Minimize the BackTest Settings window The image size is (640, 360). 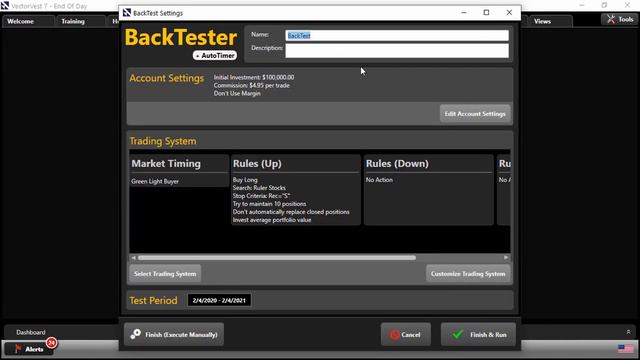click(464, 13)
